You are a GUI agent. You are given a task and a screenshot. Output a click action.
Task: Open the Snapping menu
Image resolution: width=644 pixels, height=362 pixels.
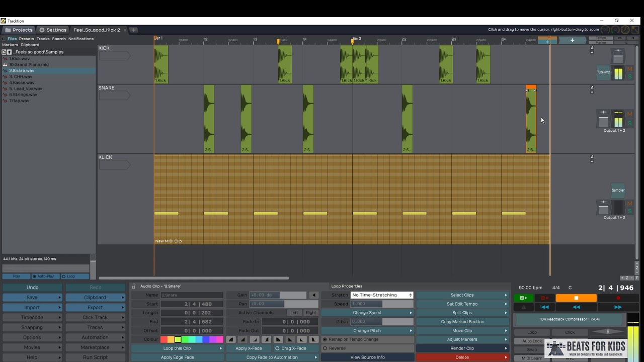coord(32,327)
